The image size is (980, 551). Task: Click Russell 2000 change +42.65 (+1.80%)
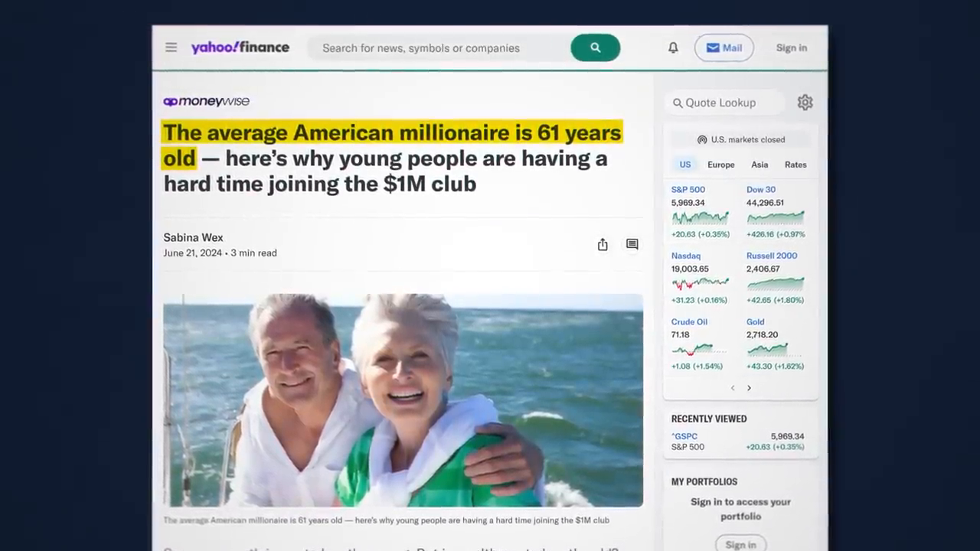775,300
